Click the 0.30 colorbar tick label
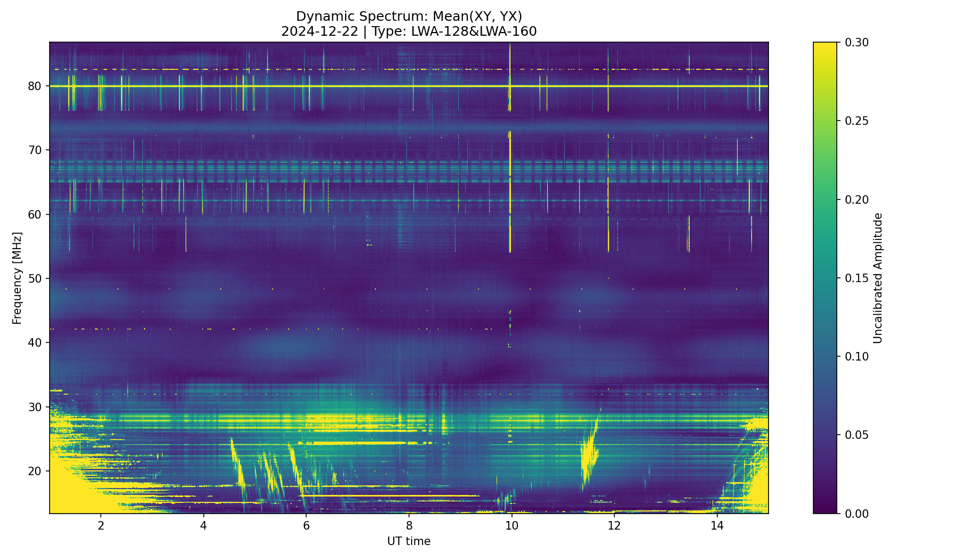 click(x=857, y=43)
